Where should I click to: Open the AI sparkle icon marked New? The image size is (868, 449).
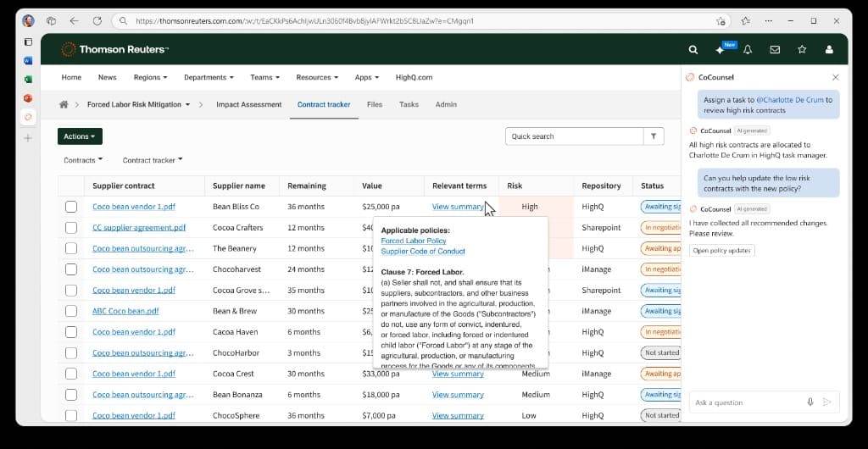pos(720,50)
